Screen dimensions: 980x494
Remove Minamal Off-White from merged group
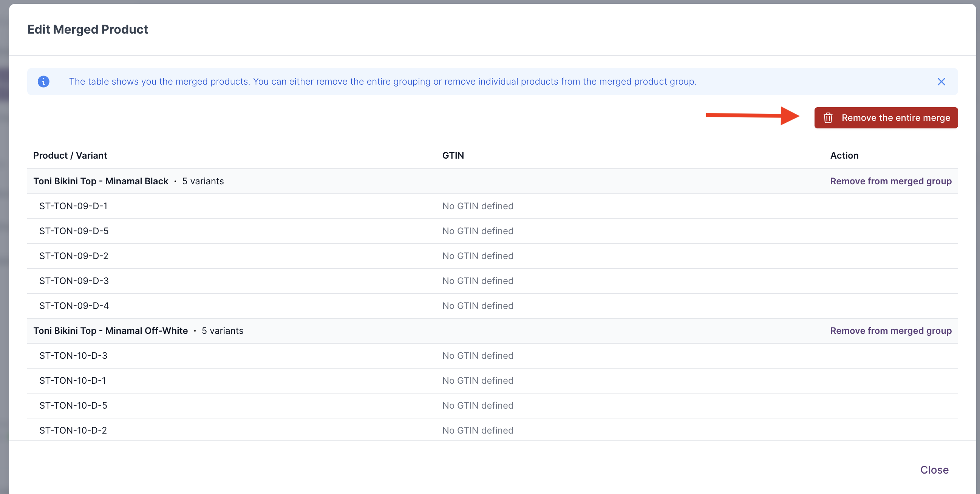tap(890, 330)
